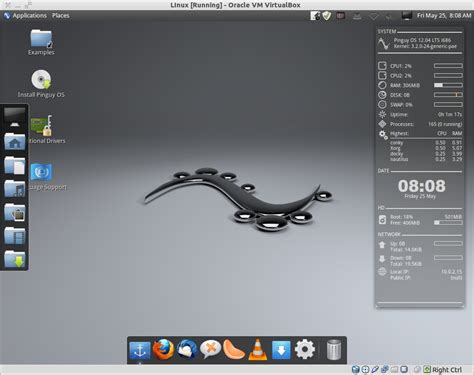This screenshot has height=375, width=474.
Task: Click the VirtualBox shared folders status icon
Action: [x=394, y=369]
